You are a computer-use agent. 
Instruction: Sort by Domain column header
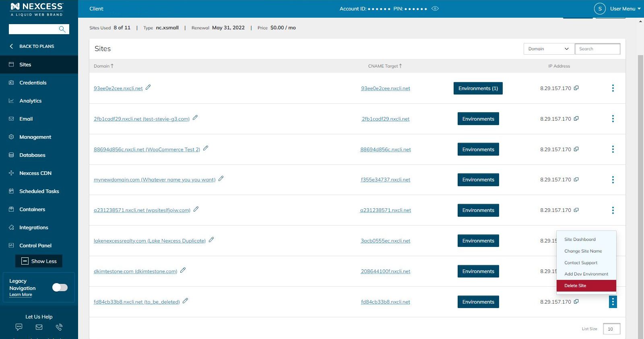coord(104,66)
